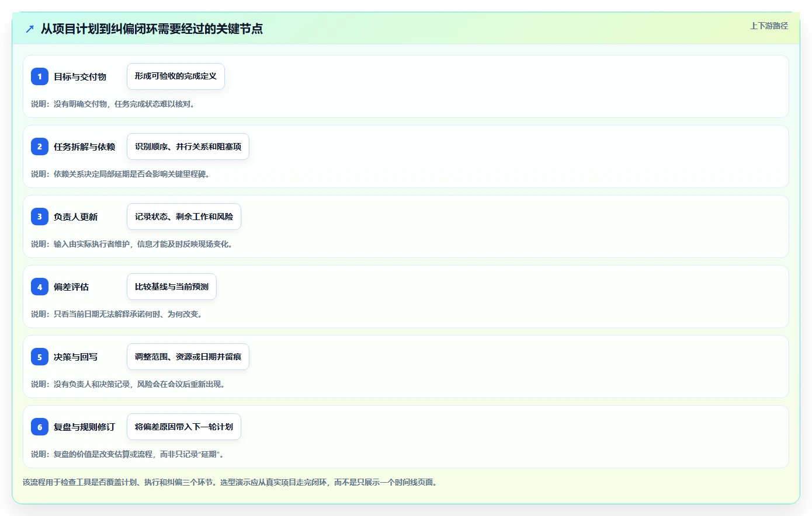This screenshot has height=516, width=812.
Task: Click the 上下游路径 label in header
Action: click(x=769, y=26)
